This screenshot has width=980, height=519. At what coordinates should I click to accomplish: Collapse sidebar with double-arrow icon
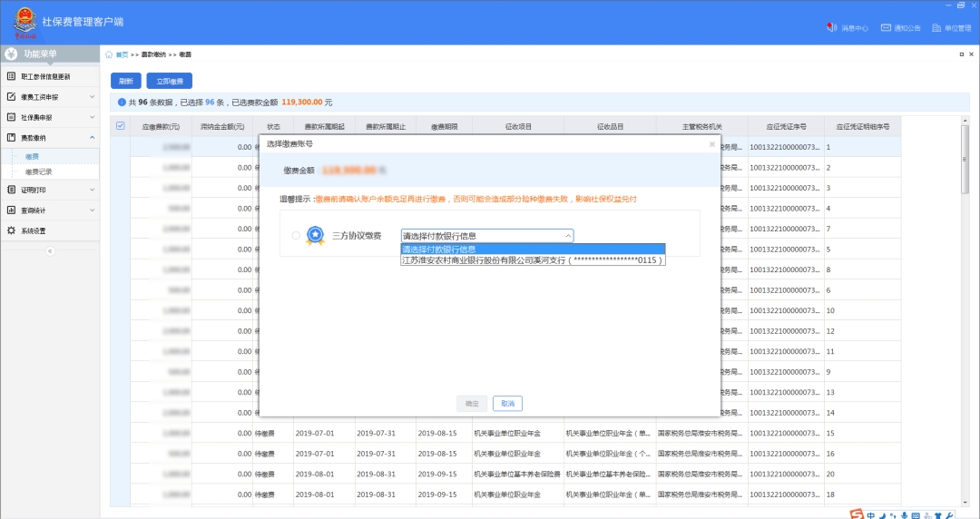pos(50,250)
